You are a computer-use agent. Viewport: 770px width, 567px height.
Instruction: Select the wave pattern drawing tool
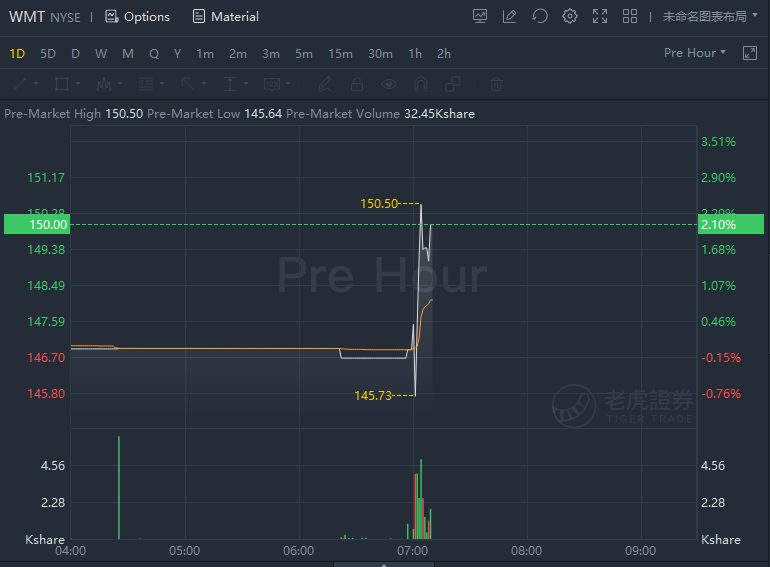click(x=104, y=84)
